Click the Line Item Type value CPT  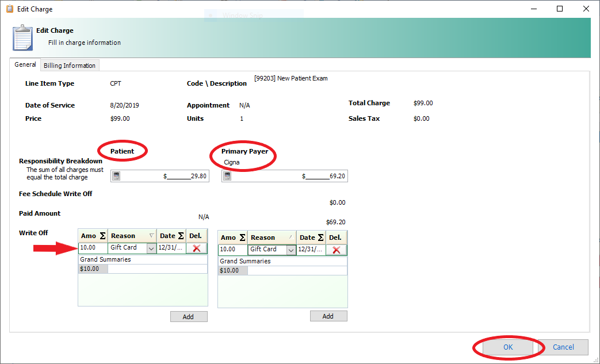(x=116, y=83)
